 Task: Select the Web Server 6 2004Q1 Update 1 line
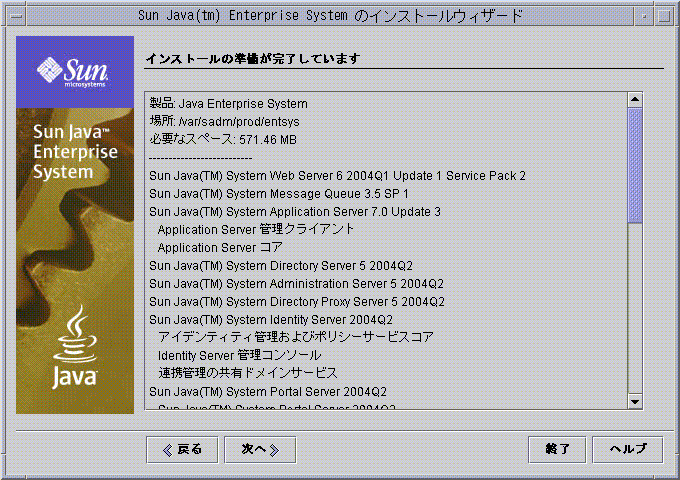[x=337, y=176]
